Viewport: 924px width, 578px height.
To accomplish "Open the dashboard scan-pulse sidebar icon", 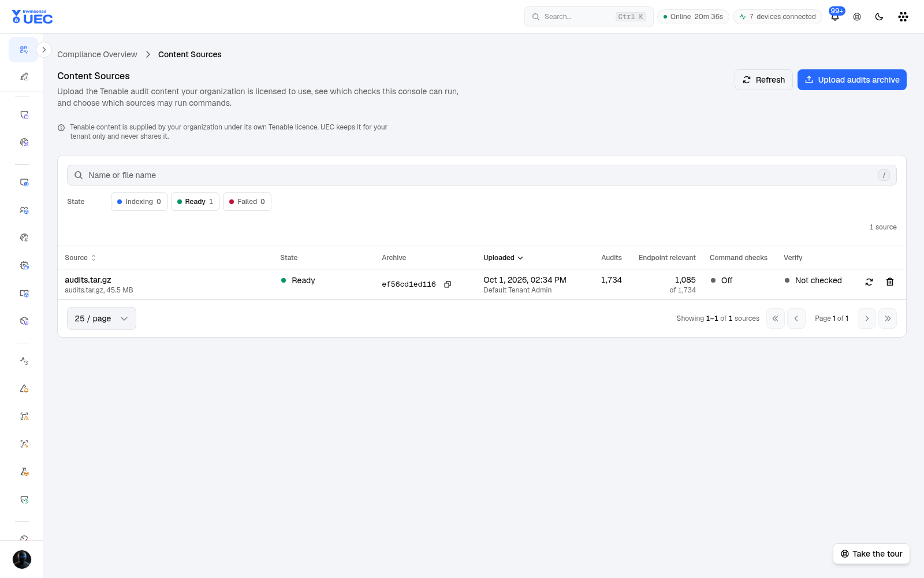I will 24,50.
